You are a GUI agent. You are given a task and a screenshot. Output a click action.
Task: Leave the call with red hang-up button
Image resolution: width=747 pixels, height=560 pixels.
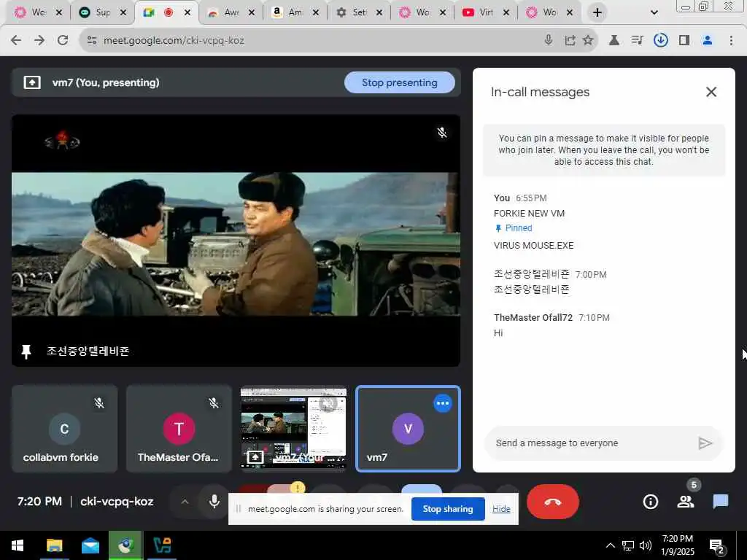[553, 502]
